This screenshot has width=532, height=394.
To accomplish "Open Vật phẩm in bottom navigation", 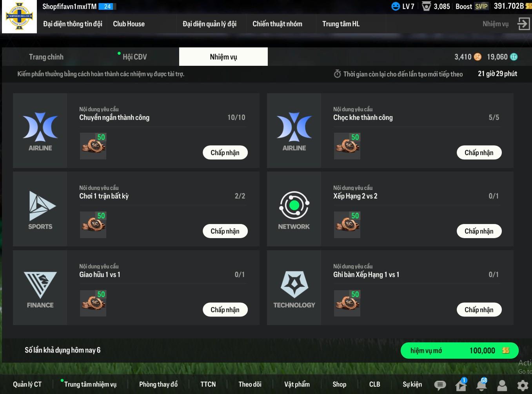I will coord(297,384).
